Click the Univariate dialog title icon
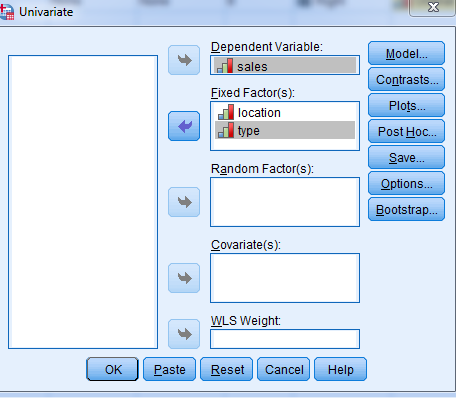The image size is (456, 398). (x=7, y=12)
